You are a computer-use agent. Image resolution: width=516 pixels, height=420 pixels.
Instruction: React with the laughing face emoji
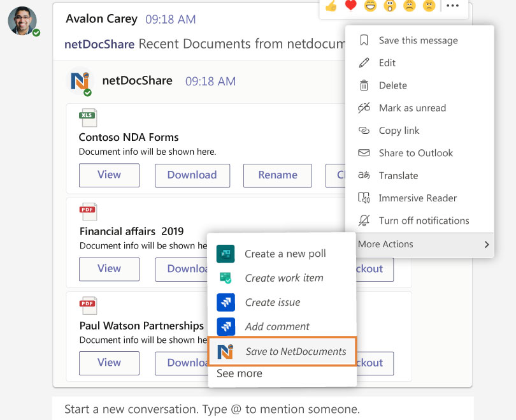370,6
